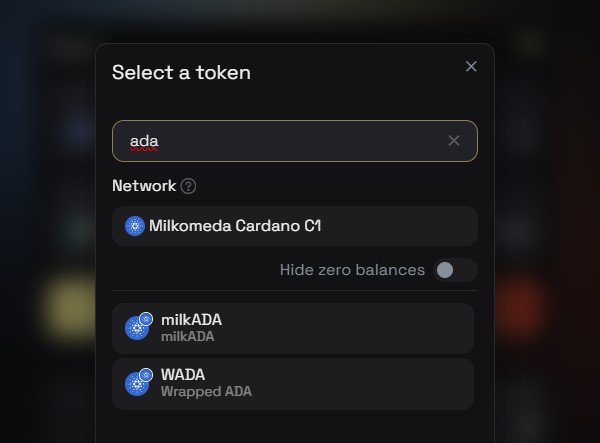Click the small network badge on WADA icon
Screen dimensions: 600x443
click(x=146, y=375)
